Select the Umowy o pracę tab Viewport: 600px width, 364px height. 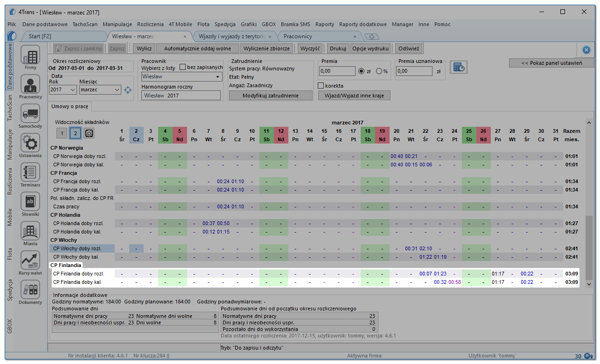(x=70, y=107)
